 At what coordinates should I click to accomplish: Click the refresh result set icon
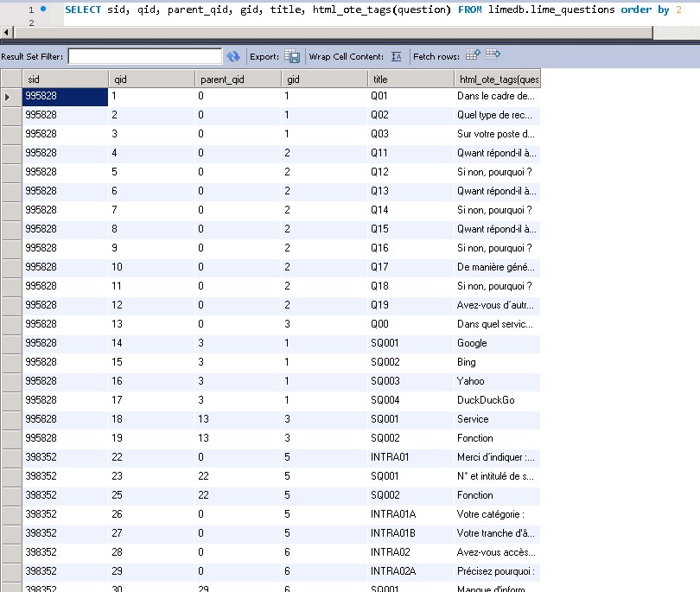[233, 57]
